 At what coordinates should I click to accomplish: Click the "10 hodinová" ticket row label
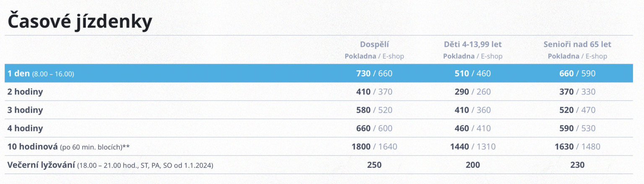[33, 147]
